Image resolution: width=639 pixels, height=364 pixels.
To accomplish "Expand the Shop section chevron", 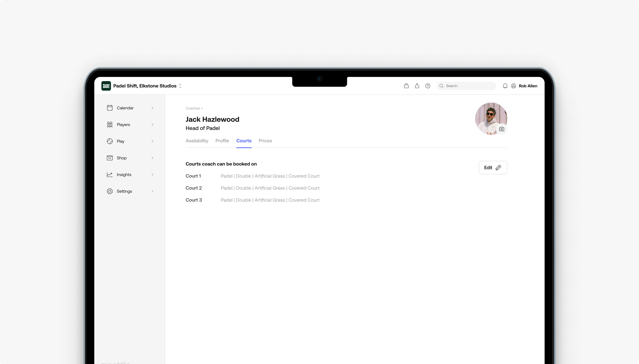I will click(x=152, y=158).
